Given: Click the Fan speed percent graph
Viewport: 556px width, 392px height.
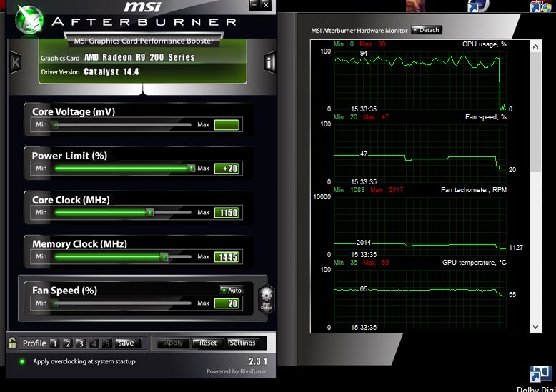Looking at the screenshot, I should tap(420, 154).
